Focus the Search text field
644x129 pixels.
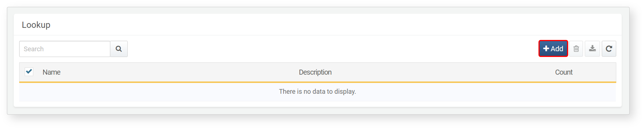(65, 49)
